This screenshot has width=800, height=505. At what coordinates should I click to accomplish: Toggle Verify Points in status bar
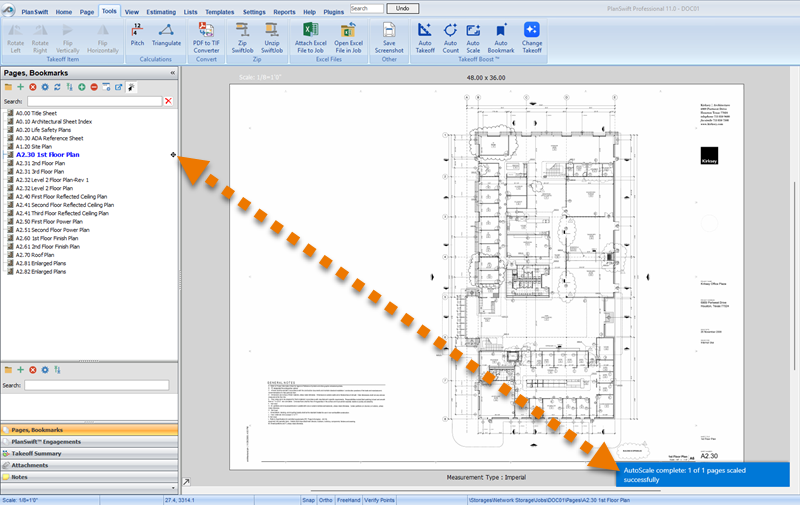[x=379, y=500]
